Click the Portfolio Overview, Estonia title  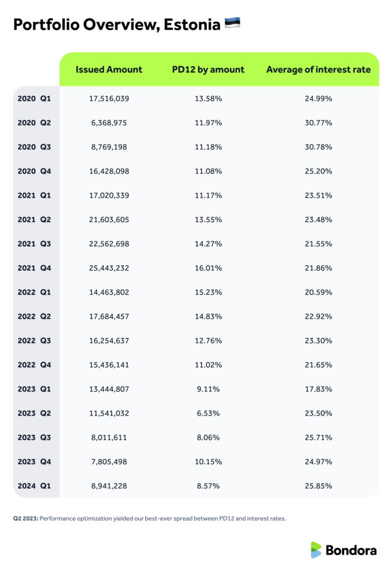tap(116, 25)
